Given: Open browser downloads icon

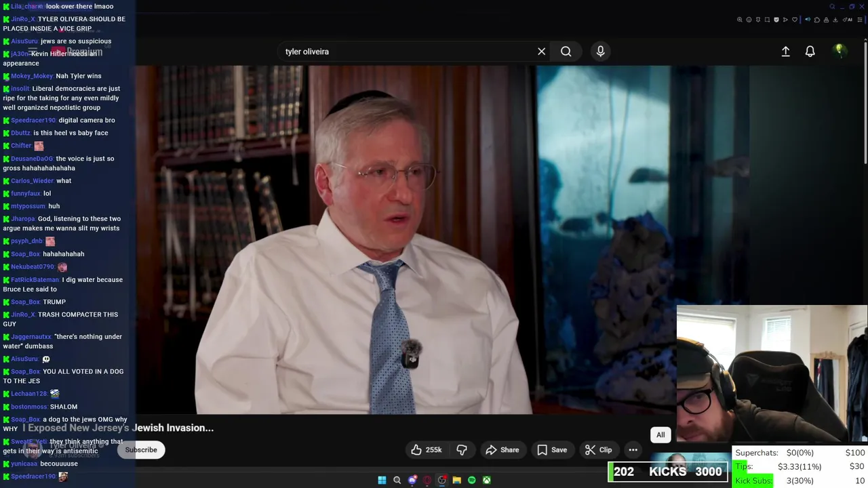Looking at the screenshot, I should [835, 20].
